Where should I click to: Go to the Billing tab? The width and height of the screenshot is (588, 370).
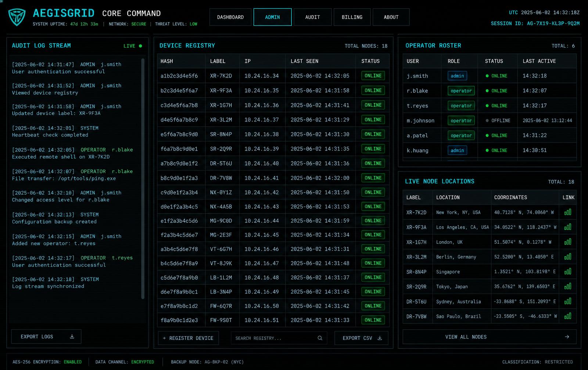tap(352, 17)
